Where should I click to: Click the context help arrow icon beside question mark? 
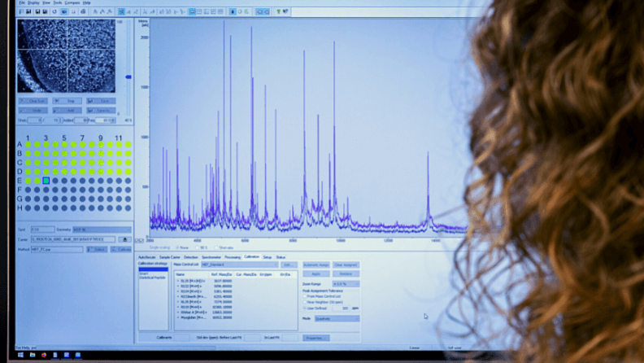pyautogui.click(x=285, y=12)
